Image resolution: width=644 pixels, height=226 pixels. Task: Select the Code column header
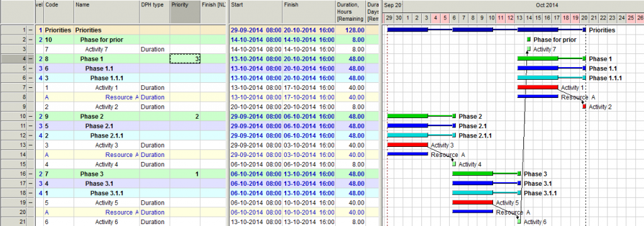[58, 11]
